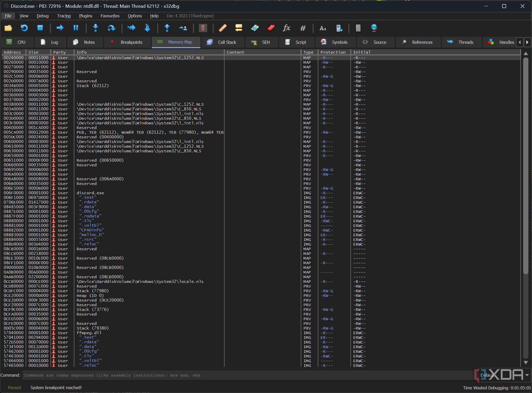Viewport: 532px width, 393px height.
Task: Select the discord.exe memory row
Action: (261, 193)
